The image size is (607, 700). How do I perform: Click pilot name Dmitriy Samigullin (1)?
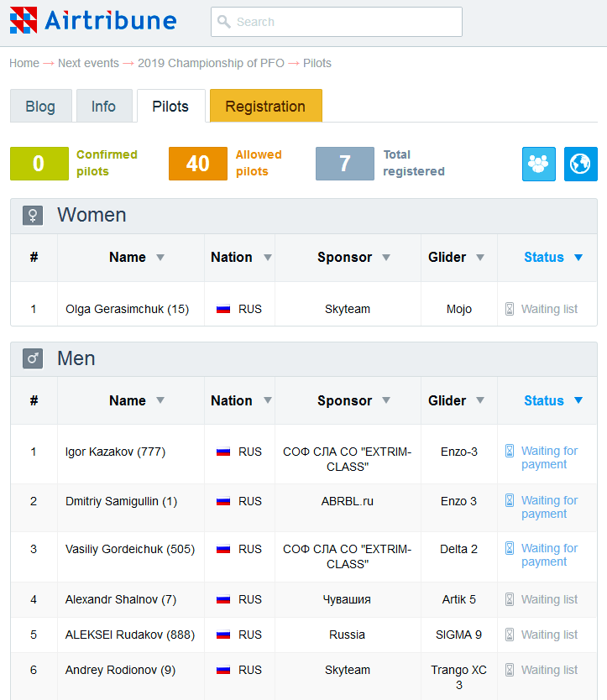[121, 501]
